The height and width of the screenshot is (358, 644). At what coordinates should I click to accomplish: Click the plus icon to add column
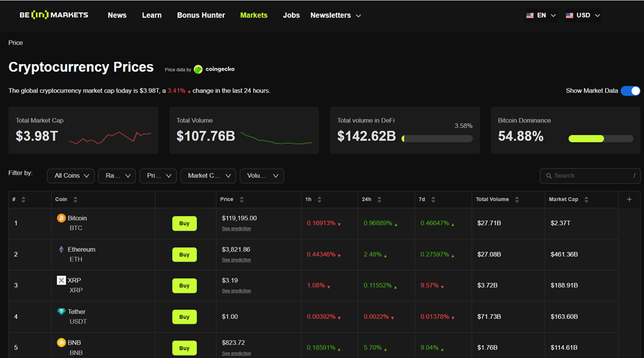[x=629, y=199]
